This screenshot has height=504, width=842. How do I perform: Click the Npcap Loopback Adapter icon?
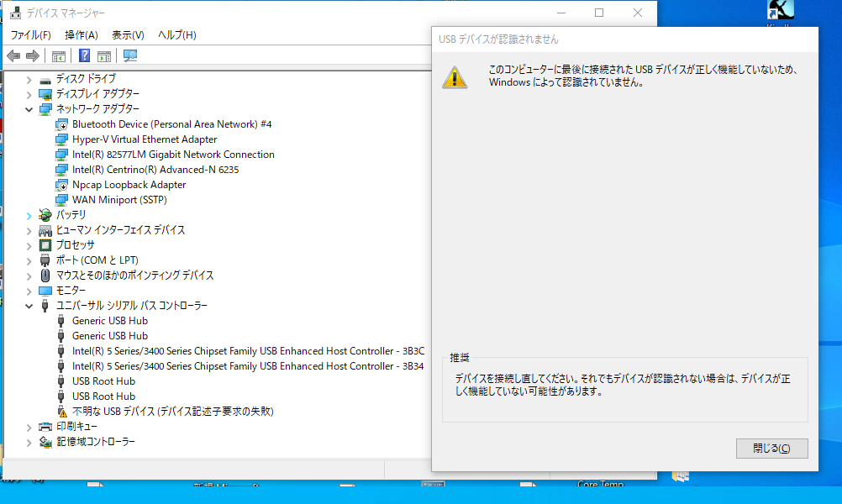61,185
